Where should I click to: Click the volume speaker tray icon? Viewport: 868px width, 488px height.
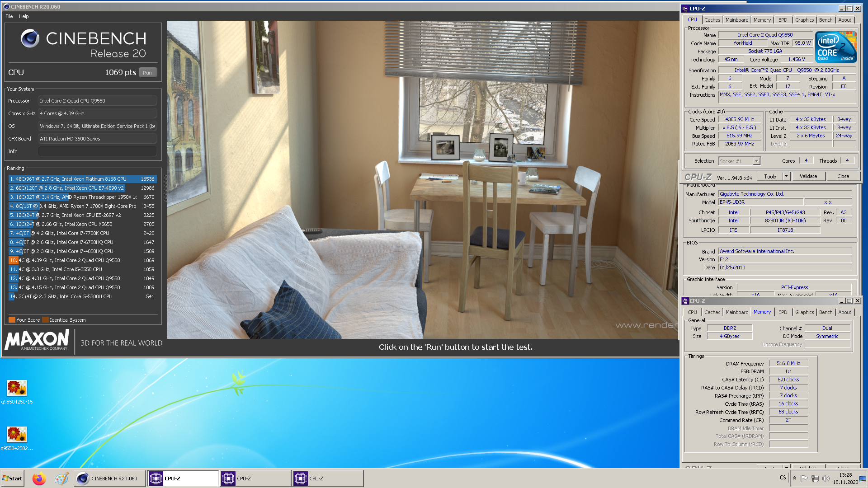826,479
